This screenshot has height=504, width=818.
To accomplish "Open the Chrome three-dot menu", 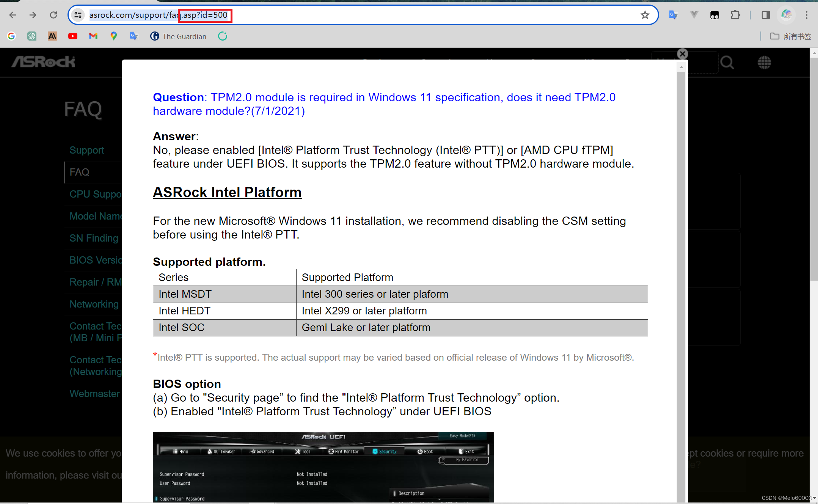I will tap(807, 15).
